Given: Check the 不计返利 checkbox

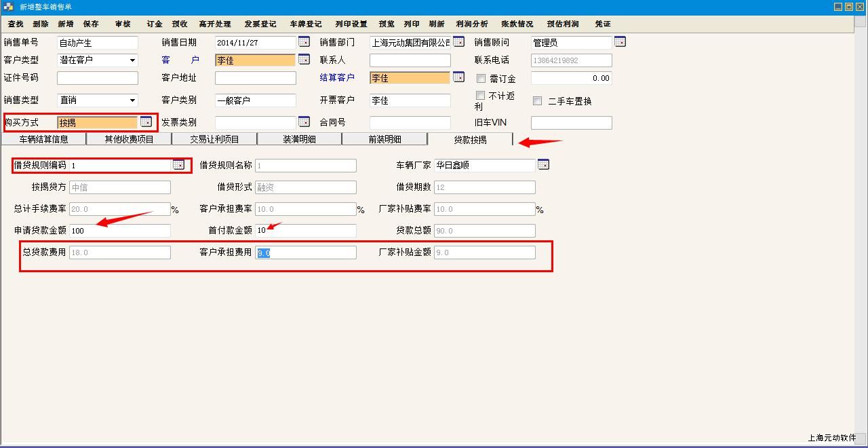Looking at the screenshot, I should tap(481, 96).
